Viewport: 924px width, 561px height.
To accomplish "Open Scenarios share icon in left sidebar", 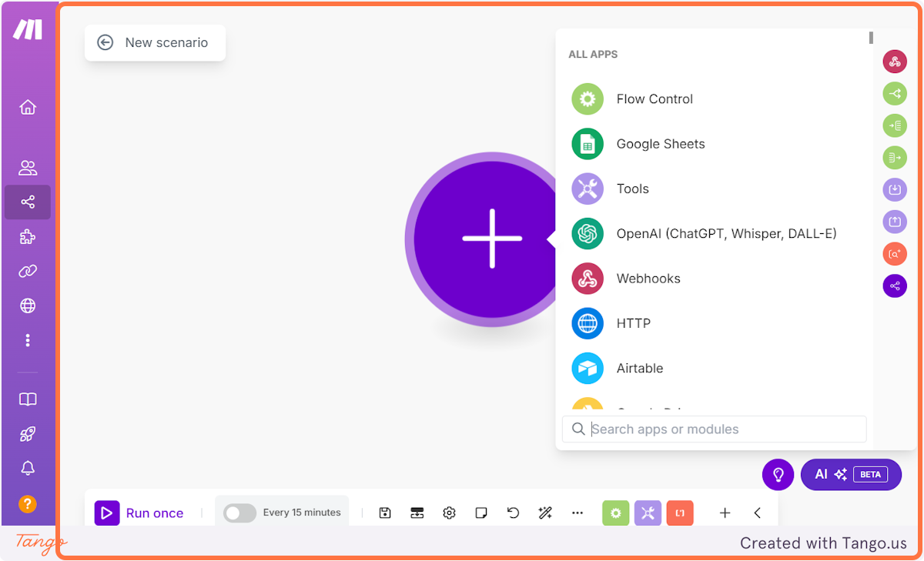I will coord(28,202).
